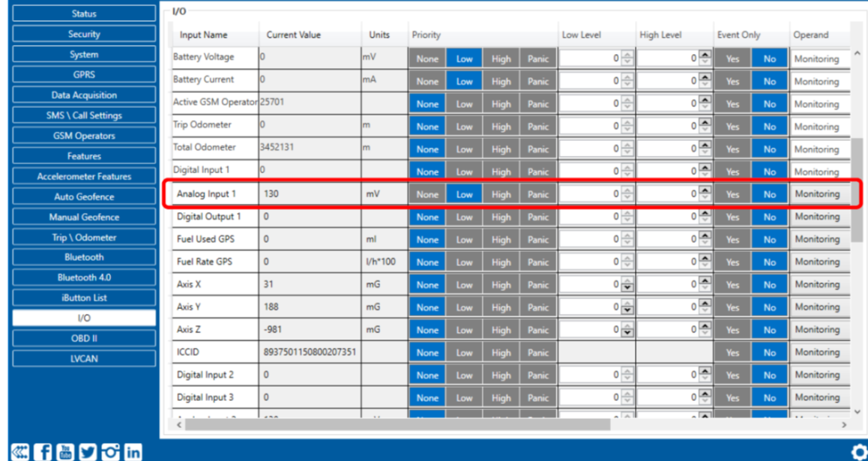
Task: Click Low Level field for Digital Output 1
Action: point(591,217)
